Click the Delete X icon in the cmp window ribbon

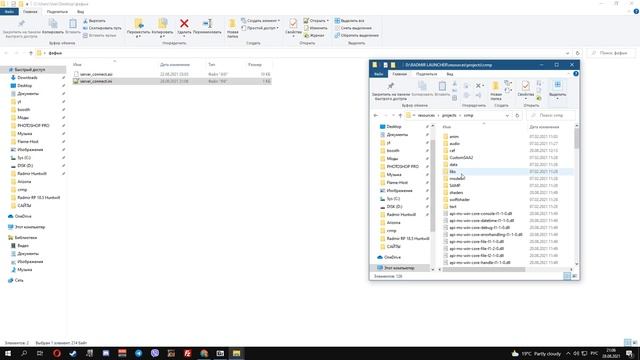tap(478, 86)
